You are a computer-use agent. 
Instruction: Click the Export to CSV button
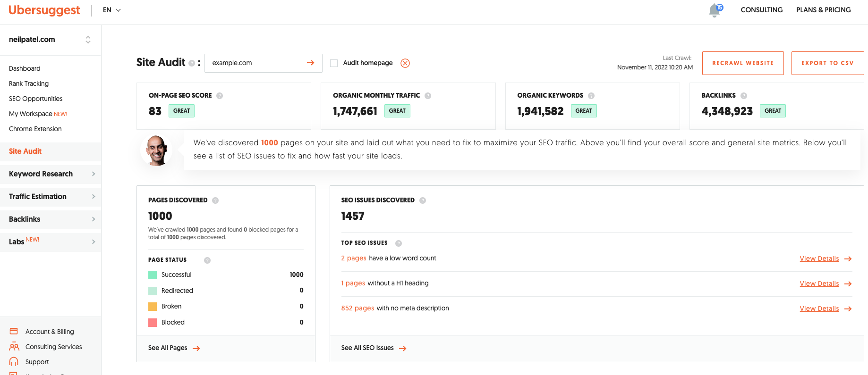point(827,63)
